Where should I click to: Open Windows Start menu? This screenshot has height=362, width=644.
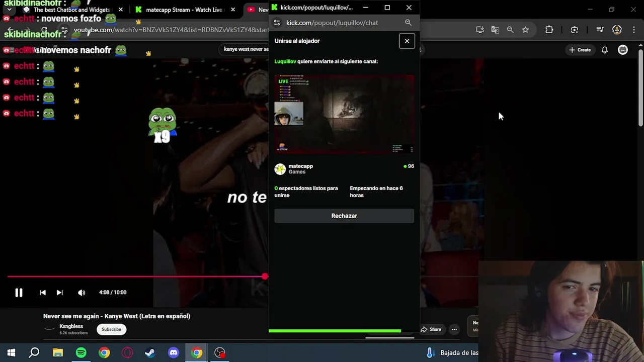pyautogui.click(x=11, y=353)
